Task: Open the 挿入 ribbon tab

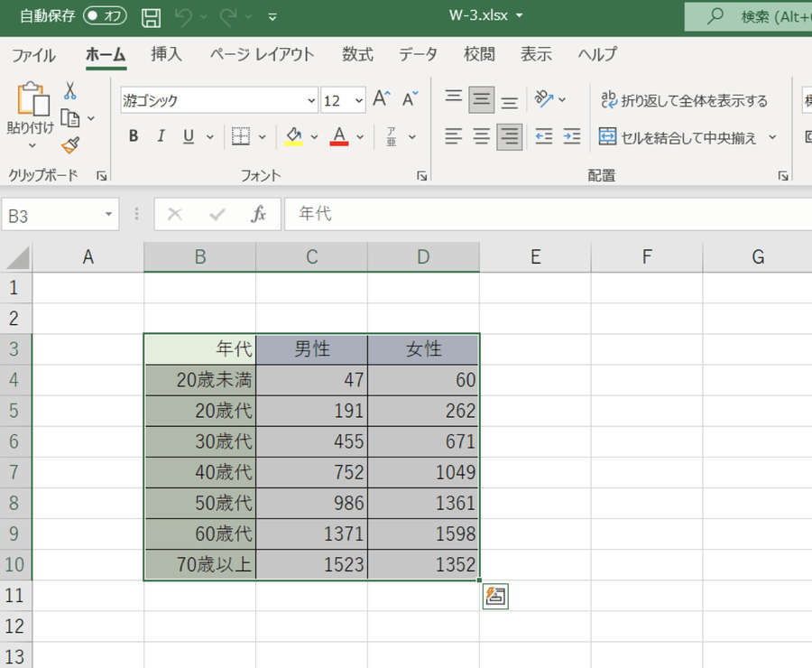Action: [x=166, y=54]
